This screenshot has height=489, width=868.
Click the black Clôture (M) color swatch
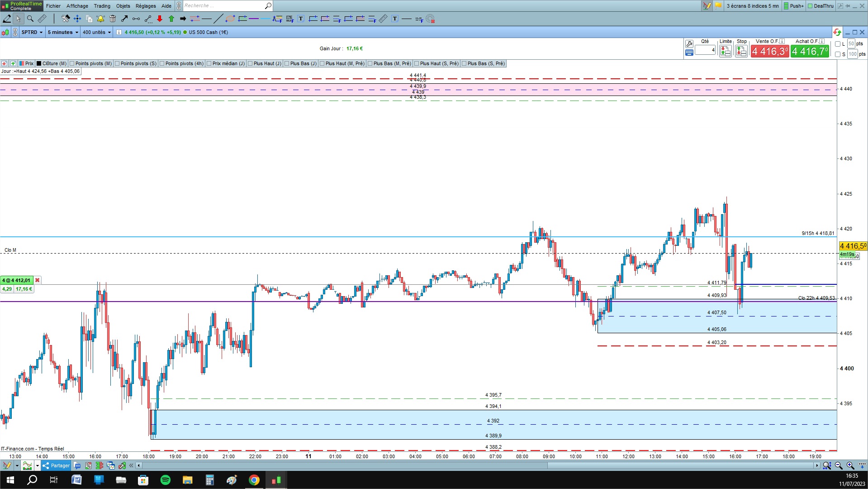[x=39, y=63]
